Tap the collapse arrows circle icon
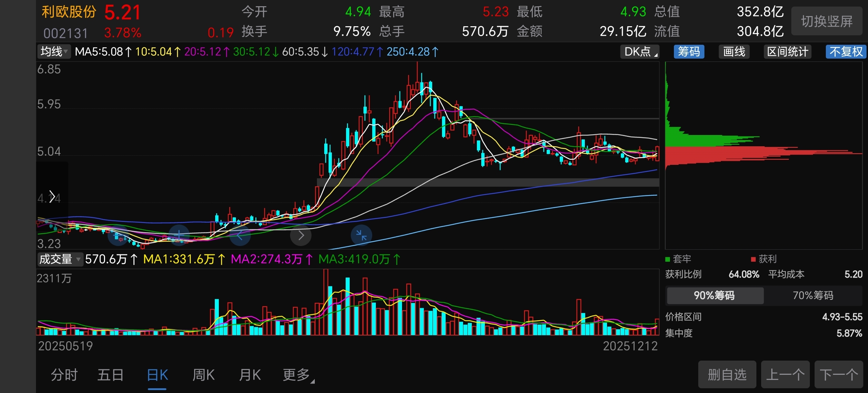868x393 pixels. [361, 235]
